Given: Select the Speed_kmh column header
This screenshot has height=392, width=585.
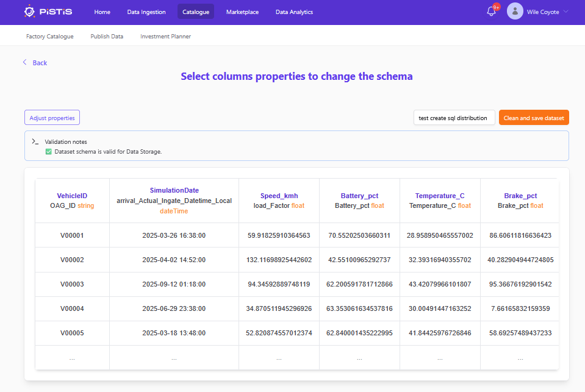Looking at the screenshot, I should [x=279, y=196].
